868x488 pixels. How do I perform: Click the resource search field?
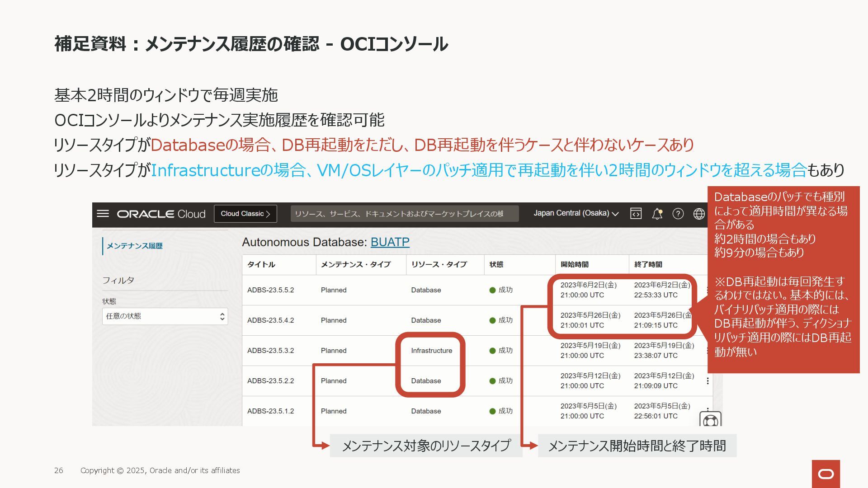click(405, 214)
